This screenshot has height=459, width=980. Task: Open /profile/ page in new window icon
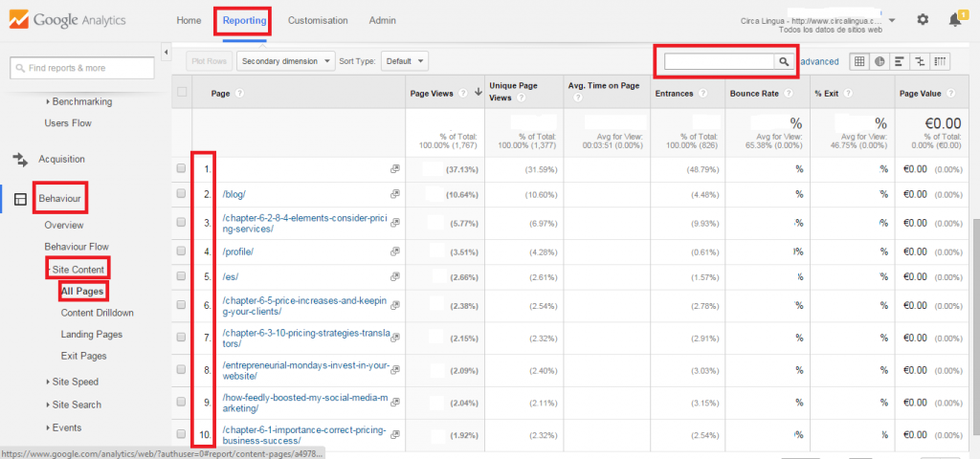click(395, 251)
